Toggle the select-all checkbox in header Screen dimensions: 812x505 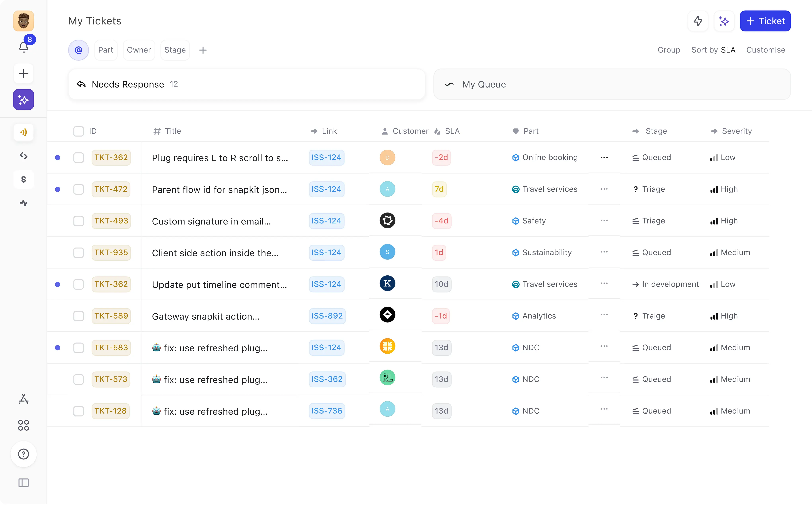pos(78,131)
